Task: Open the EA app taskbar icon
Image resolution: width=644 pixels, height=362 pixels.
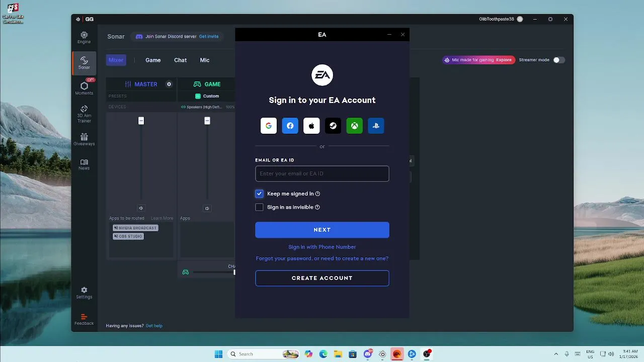Action: pos(397,354)
